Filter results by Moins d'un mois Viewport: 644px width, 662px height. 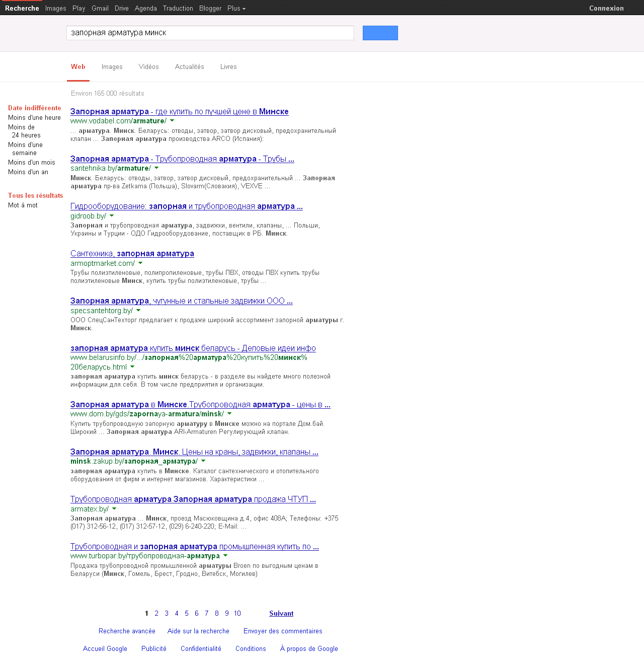pos(32,162)
